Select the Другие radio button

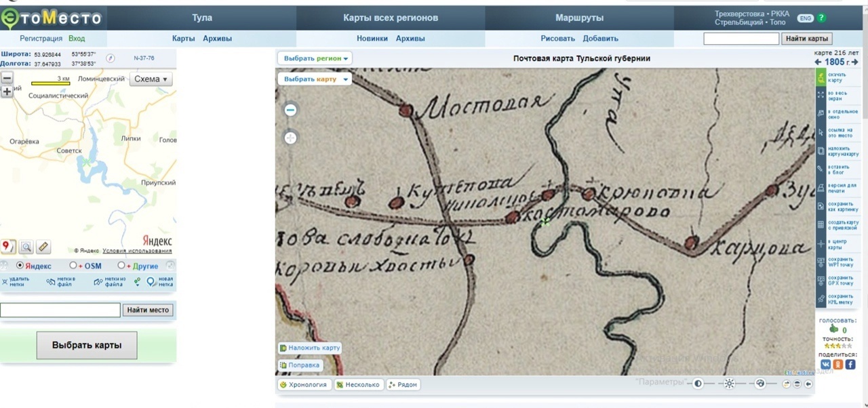(121, 266)
